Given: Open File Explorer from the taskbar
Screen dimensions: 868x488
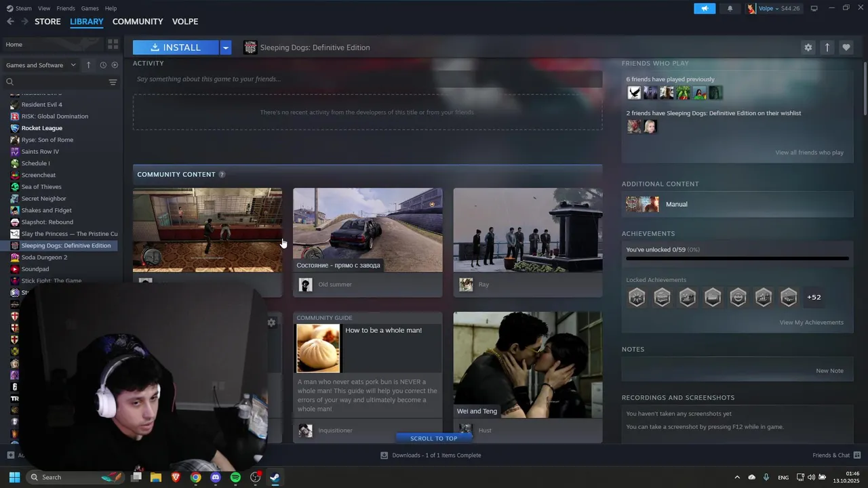Looking at the screenshot, I should point(155,477).
